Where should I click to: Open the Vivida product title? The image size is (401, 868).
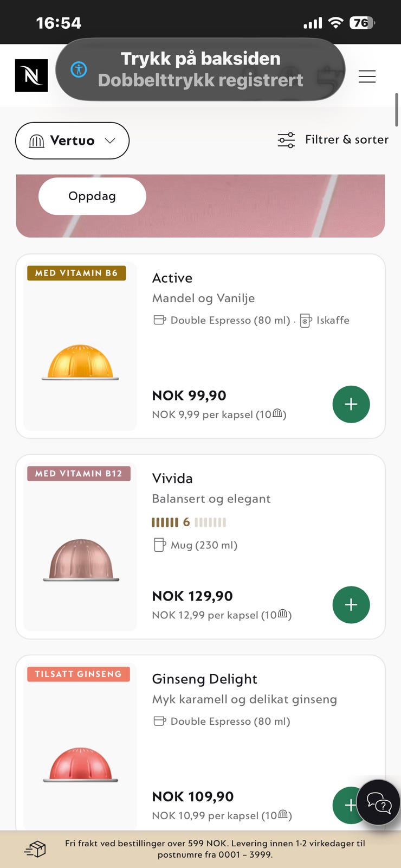pyautogui.click(x=172, y=478)
